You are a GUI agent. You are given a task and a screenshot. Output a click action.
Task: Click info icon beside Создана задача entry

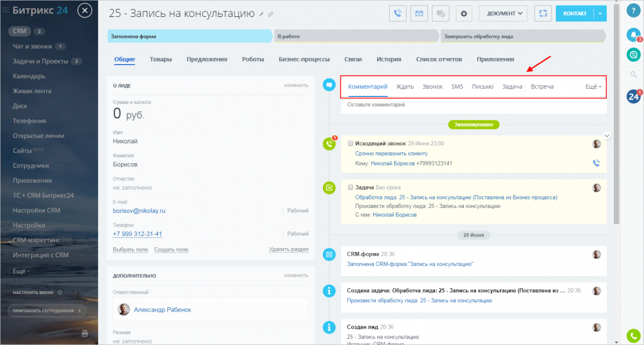(329, 291)
